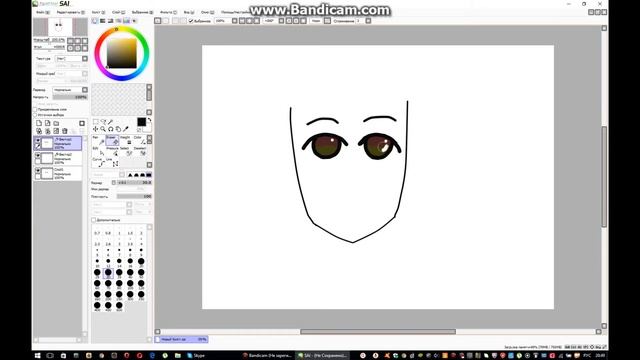This screenshot has height=360, width=640.
Task: Select the lasso selection tool
Action: click(103, 122)
